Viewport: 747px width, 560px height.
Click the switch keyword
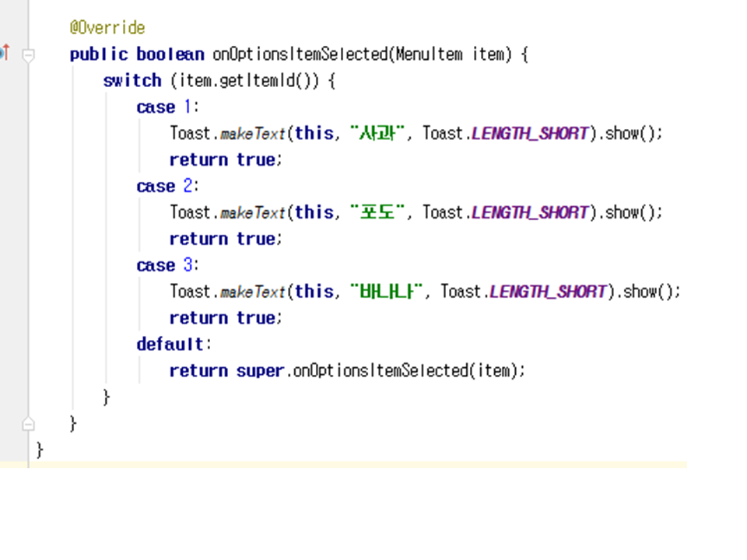coord(132,81)
